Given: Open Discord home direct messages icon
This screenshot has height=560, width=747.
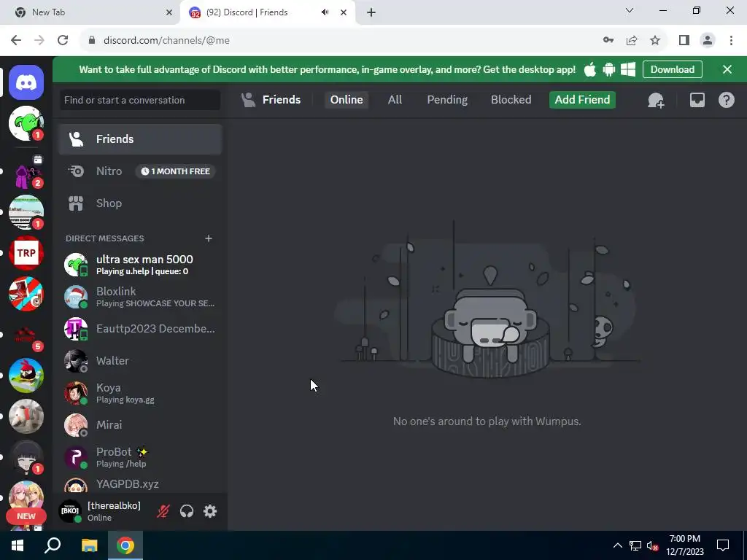Looking at the screenshot, I should pyautogui.click(x=26, y=83).
